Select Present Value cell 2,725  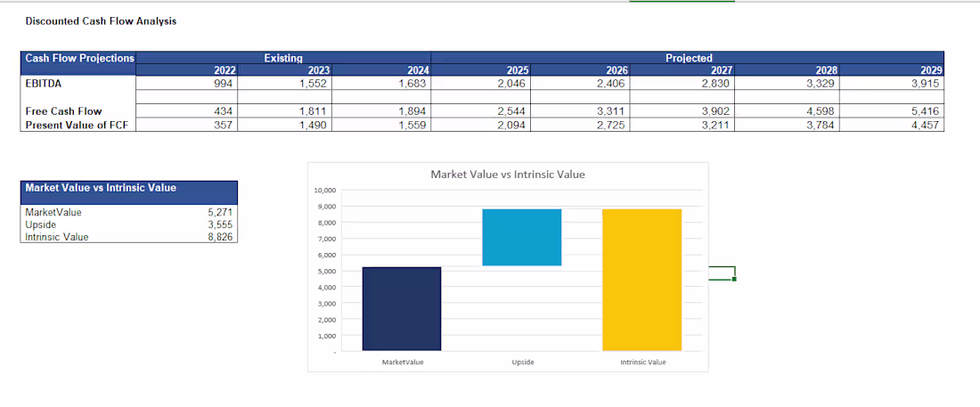580,125
